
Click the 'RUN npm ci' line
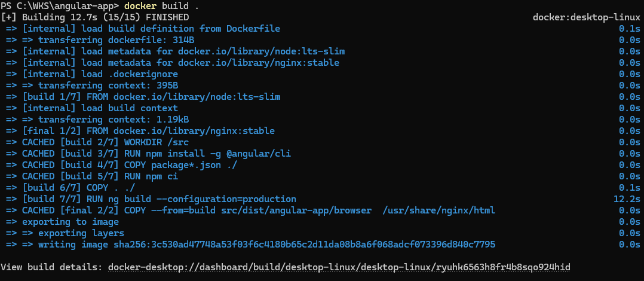point(92,176)
